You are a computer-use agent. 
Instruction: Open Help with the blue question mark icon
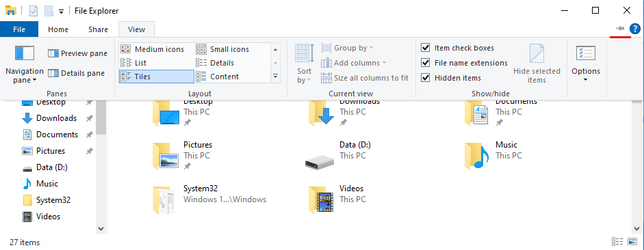(x=635, y=29)
